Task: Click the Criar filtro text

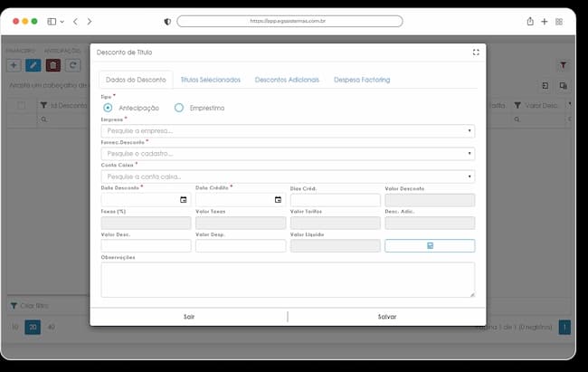Action: [34, 306]
